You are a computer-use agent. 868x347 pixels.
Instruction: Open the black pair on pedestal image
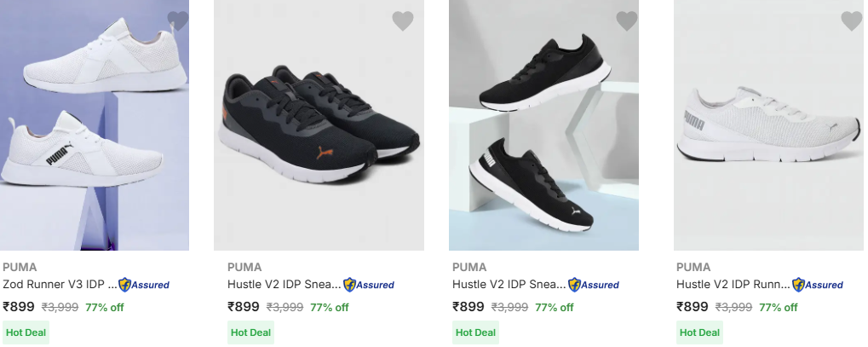tap(543, 128)
